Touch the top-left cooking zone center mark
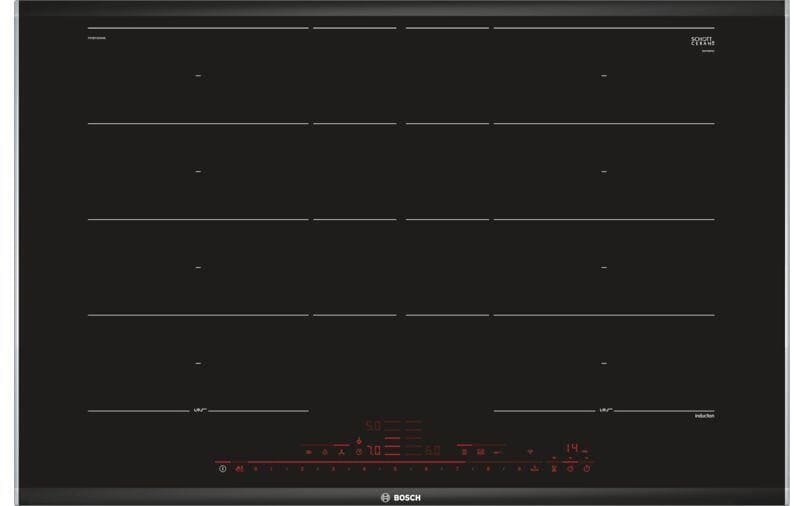Viewport: 794px width, 506px height. click(x=198, y=75)
